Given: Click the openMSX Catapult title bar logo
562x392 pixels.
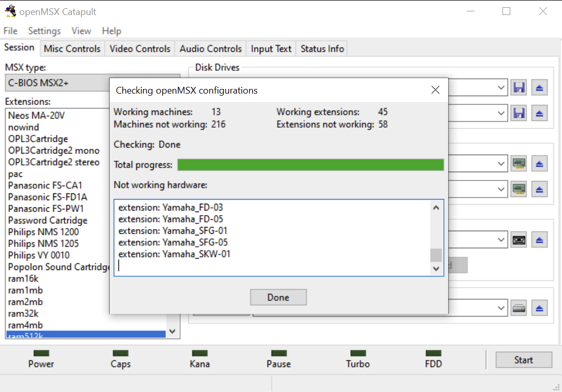Looking at the screenshot, I should (11, 11).
